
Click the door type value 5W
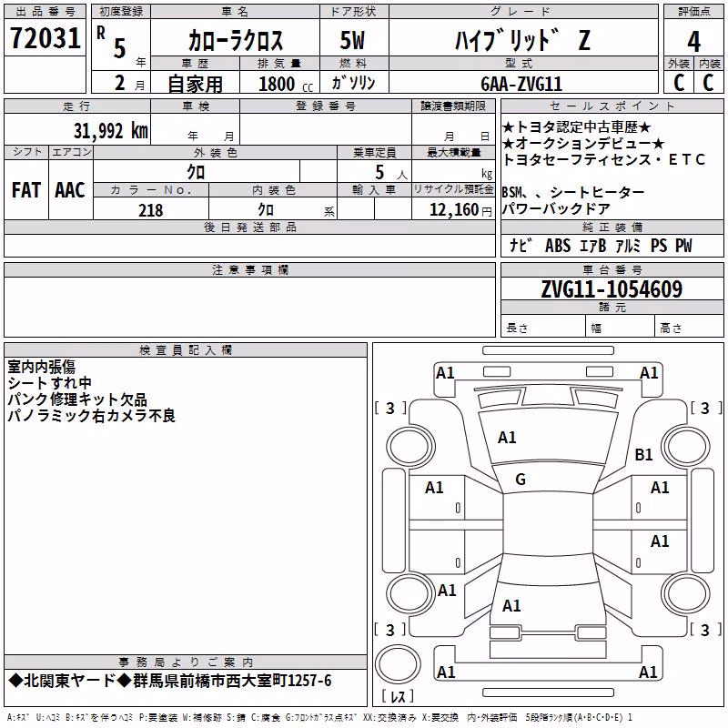pyautogui.click(x=352, y=40)
